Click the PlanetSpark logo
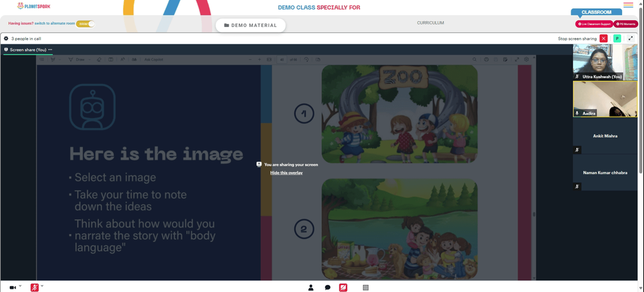The image size is (644, 292). pos(34,6)
